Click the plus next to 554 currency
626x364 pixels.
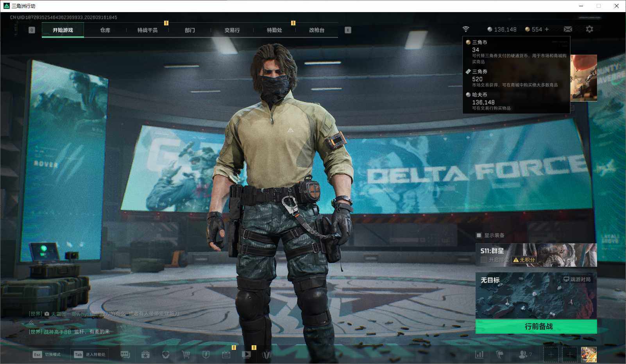[547, 29]
